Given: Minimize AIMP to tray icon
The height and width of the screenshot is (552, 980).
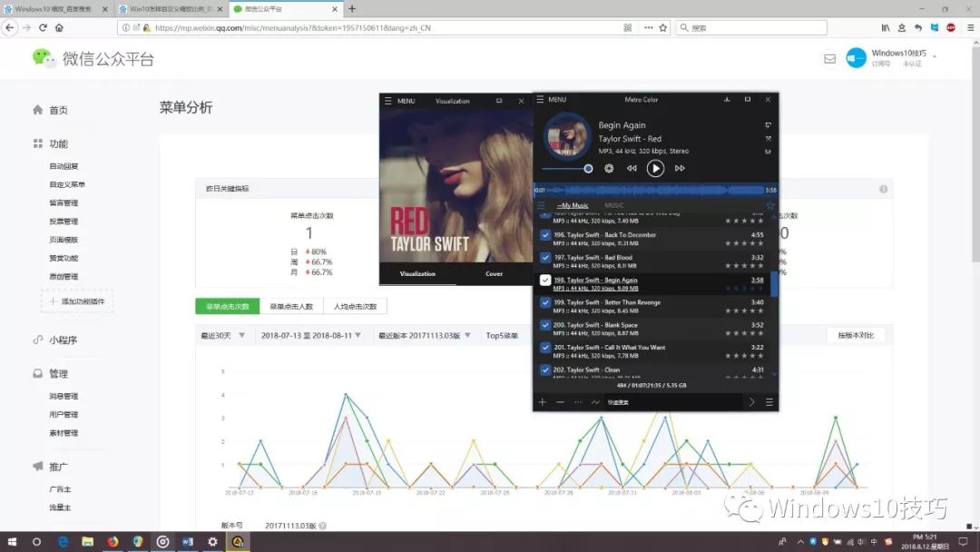Looking at the screenshot, I should coord(727,99).
